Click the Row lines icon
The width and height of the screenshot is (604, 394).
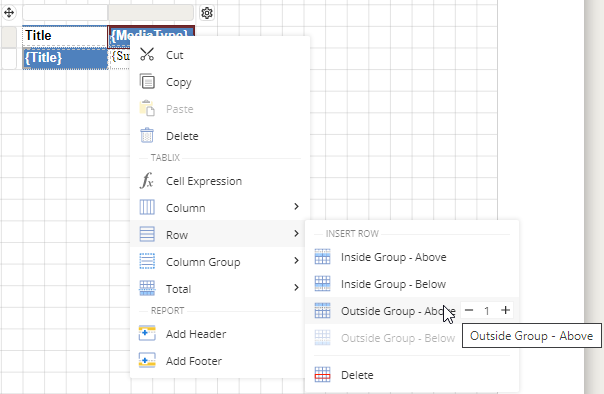147,234
